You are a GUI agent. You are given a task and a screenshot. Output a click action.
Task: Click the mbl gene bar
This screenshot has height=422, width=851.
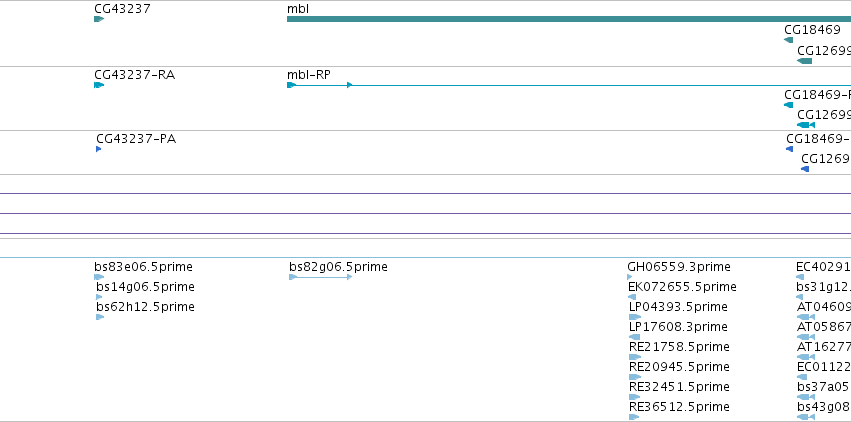(x=569, y=19)
